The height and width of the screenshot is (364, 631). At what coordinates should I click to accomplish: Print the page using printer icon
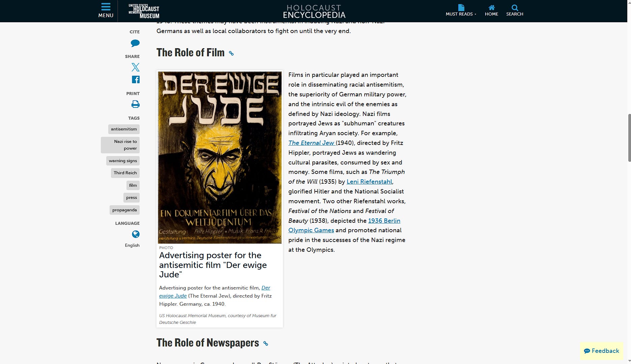pos(136,104)
